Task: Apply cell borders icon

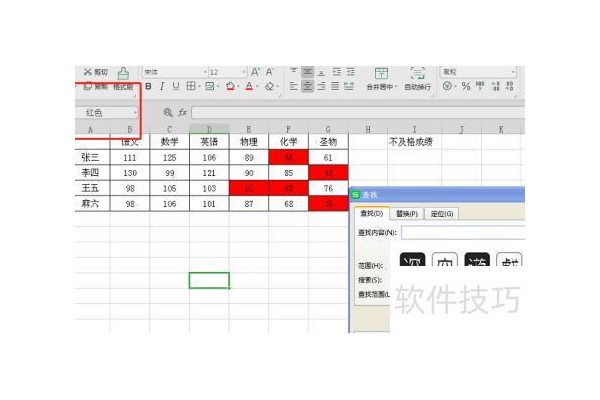Action: click(191, 86)
